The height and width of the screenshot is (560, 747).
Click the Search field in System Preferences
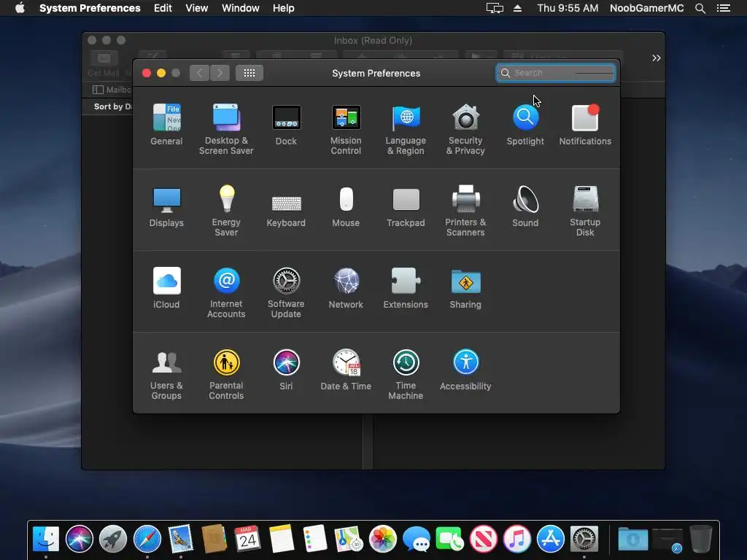click(555, 73)
